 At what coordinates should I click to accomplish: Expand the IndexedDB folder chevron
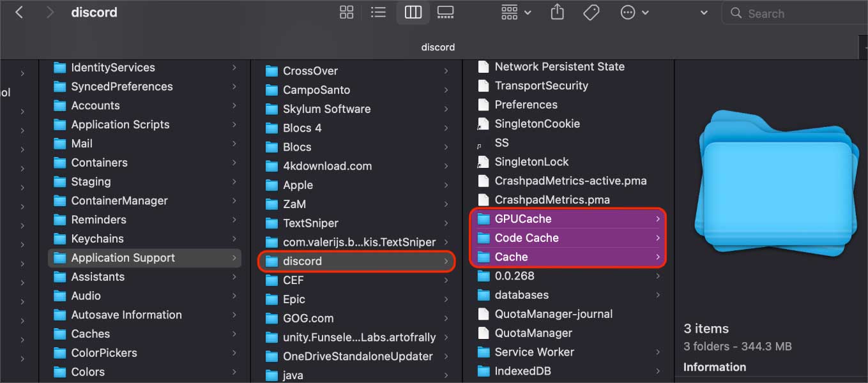tap(658, 371)
